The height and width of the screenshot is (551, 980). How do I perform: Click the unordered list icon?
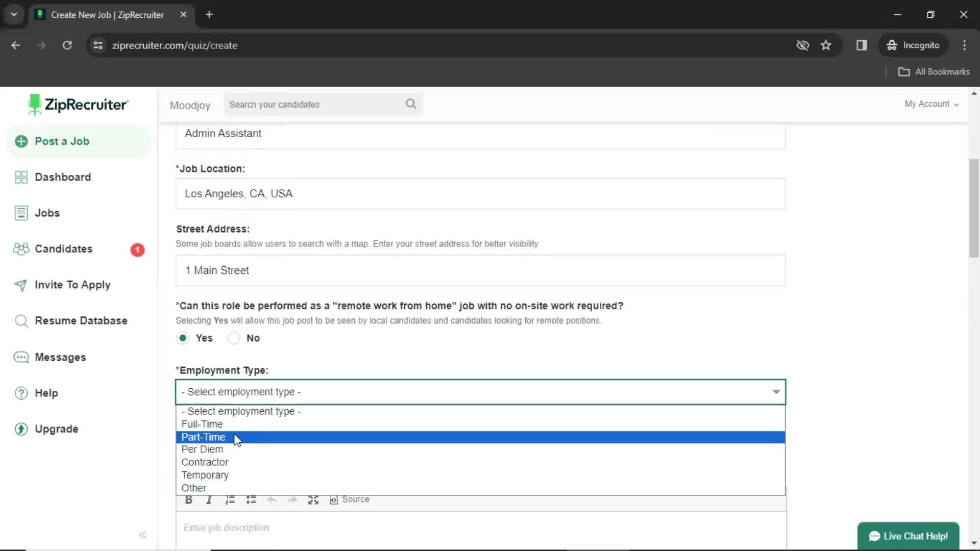[x=252, y=499]
